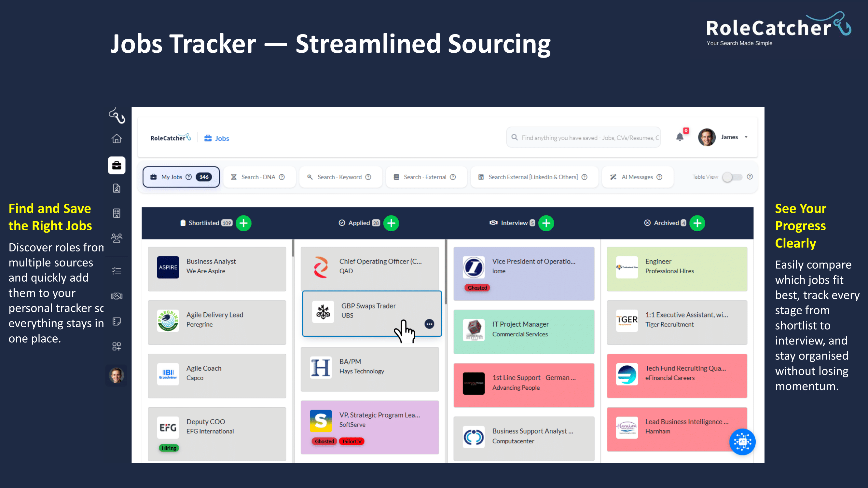Switch to Search - External tab
Screen dimensions: 868x488
tap(426, 177)
